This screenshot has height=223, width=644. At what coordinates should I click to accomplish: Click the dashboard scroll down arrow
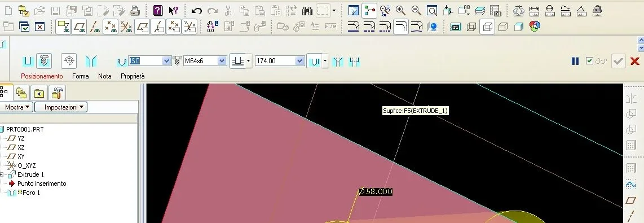641,48
